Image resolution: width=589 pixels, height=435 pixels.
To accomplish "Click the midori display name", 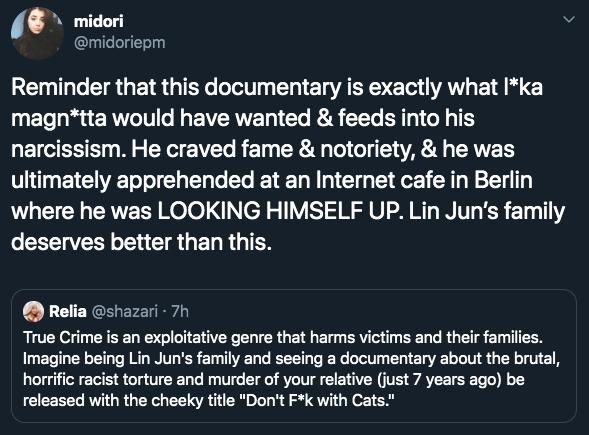I will [98, 21].
